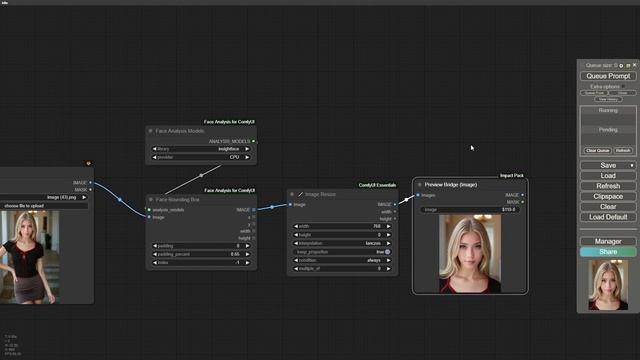The width and height of the screenshot is (640, 360).
Task: Open queue settings gear icon
Action: 621,65
